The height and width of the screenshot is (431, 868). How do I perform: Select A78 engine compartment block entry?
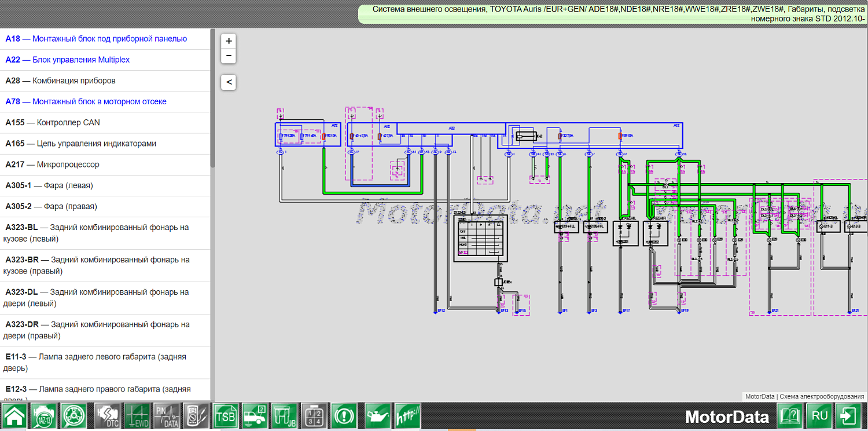click(x=86, y=101)
